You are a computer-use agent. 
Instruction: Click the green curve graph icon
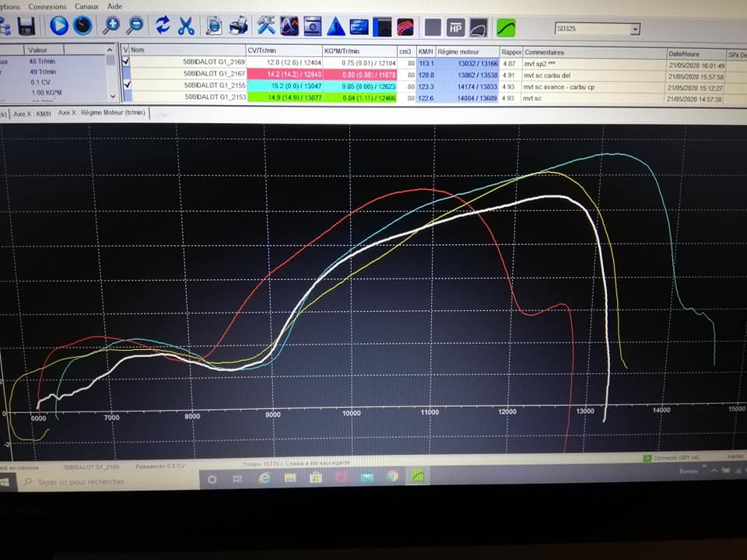(x=506, y=27)
